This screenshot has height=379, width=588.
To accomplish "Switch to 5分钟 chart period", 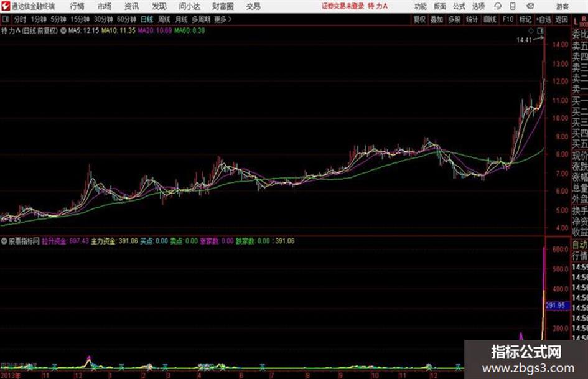I will [58, 19].
